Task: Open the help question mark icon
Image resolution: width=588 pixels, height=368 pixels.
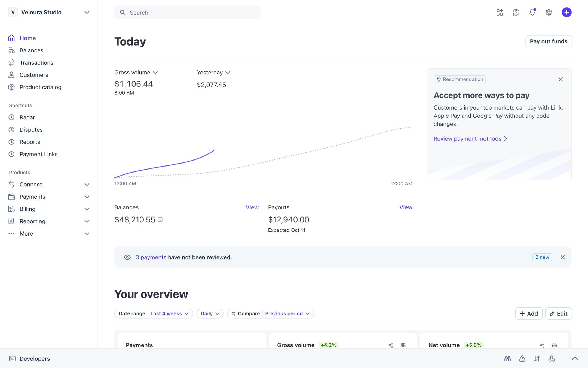Action: pos(516,12)
